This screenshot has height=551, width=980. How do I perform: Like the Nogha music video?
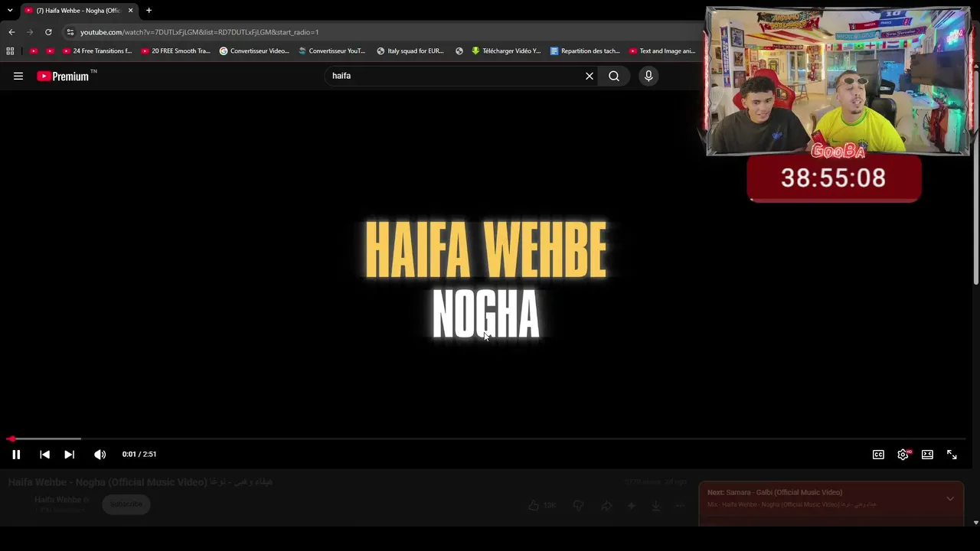(541, 505)
